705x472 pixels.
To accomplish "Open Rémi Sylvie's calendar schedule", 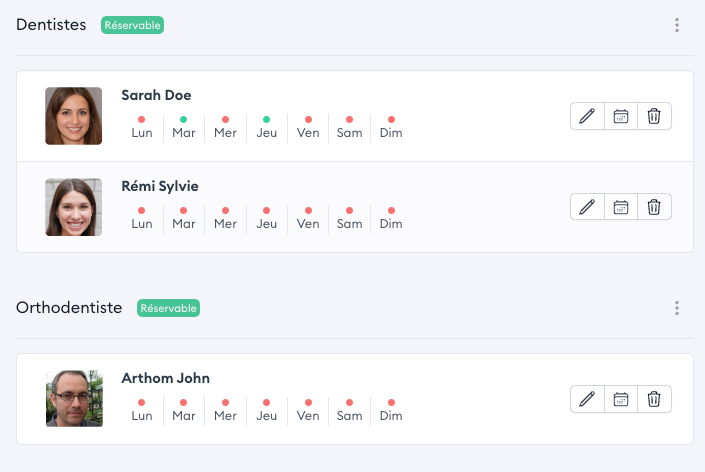I will (621, 207).
